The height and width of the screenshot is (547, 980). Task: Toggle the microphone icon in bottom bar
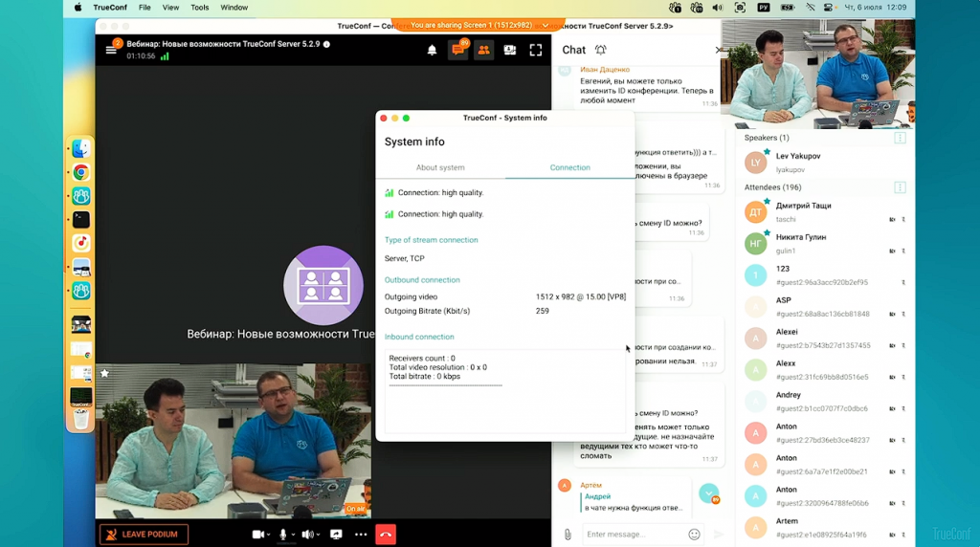[x=283, y=535]
